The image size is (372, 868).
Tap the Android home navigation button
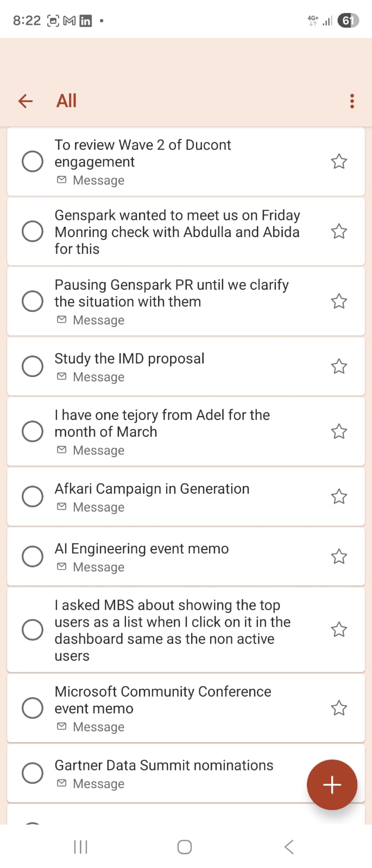pyautogui.click(x=185, y=847)
